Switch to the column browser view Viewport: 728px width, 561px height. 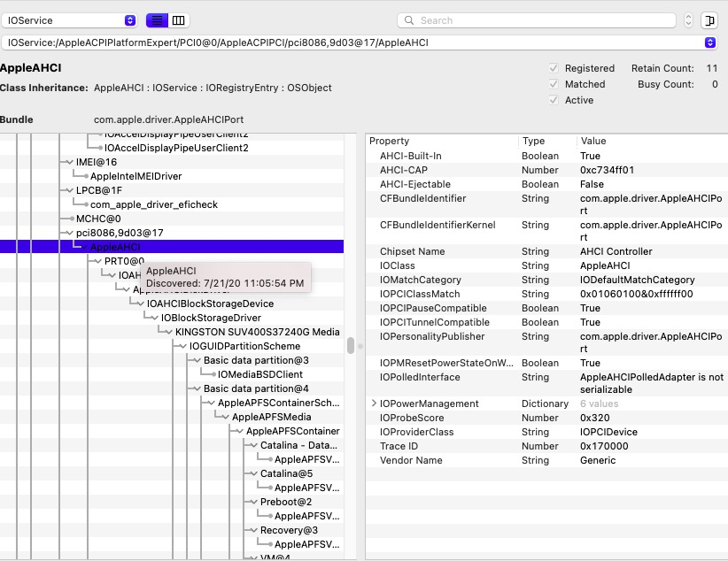click(178, 20)
